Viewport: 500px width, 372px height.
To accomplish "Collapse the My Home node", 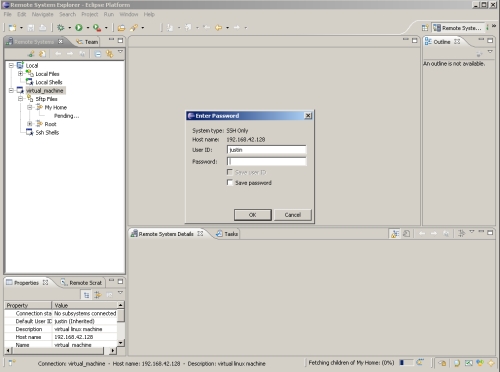I will pos(30,107).
